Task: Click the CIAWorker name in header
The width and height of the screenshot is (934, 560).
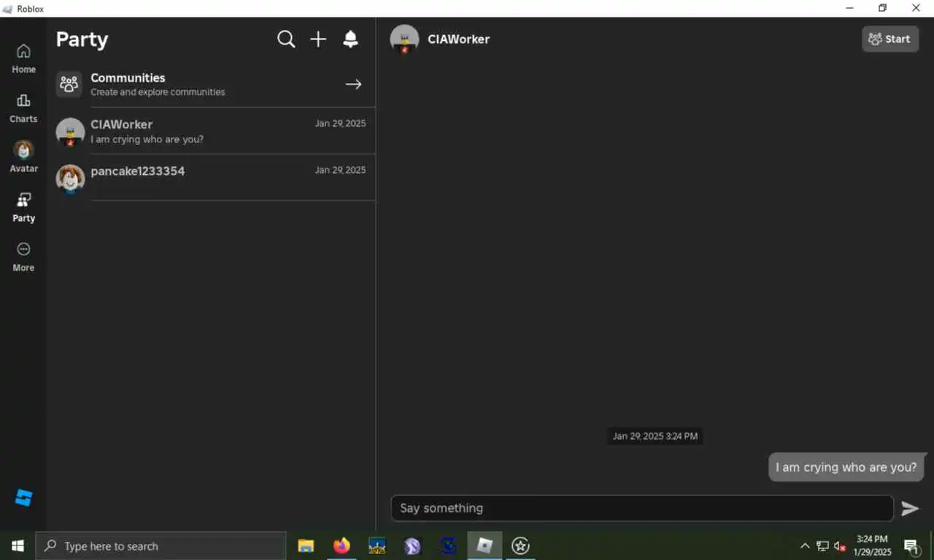Action: click(x=458, y=39)
